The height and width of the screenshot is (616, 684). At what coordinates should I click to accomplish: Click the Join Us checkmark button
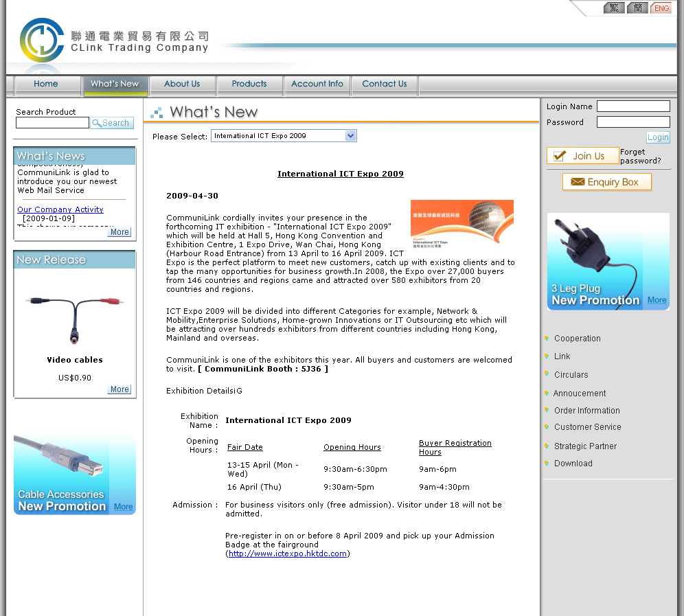582,156
